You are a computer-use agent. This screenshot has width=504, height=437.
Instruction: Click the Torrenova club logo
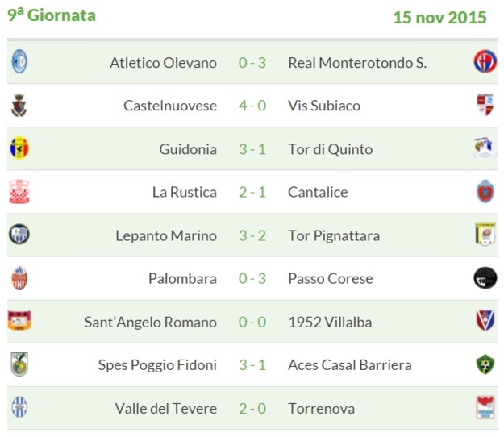click(x=485, y=408)
